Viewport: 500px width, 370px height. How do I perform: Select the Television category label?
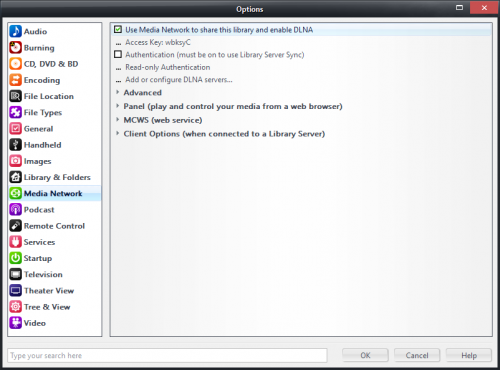point(43,275)
